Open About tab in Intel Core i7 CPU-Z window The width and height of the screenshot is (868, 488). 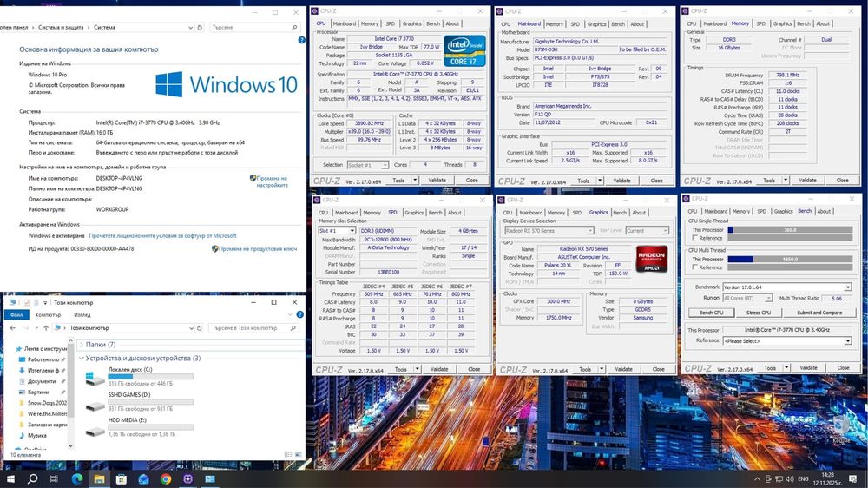(452, 23)
